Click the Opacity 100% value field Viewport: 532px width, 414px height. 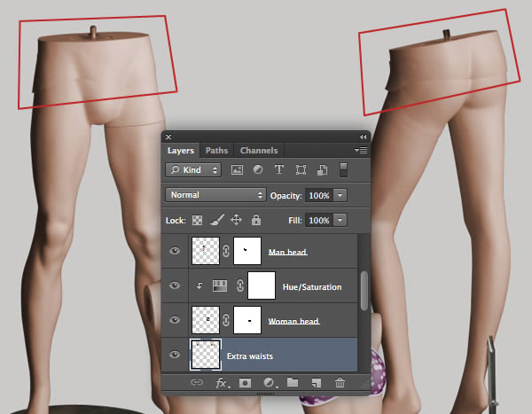pyautogui.click(x=319, y=195)
